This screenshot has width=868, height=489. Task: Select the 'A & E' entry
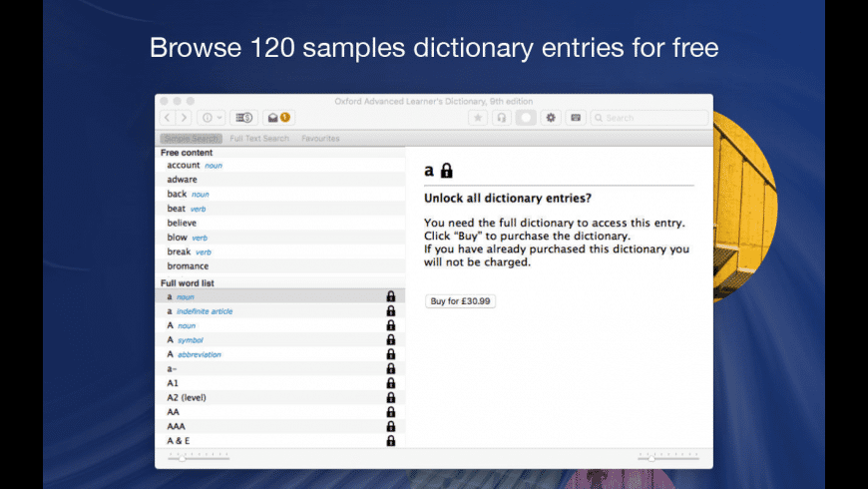click(x=280, y=441)
